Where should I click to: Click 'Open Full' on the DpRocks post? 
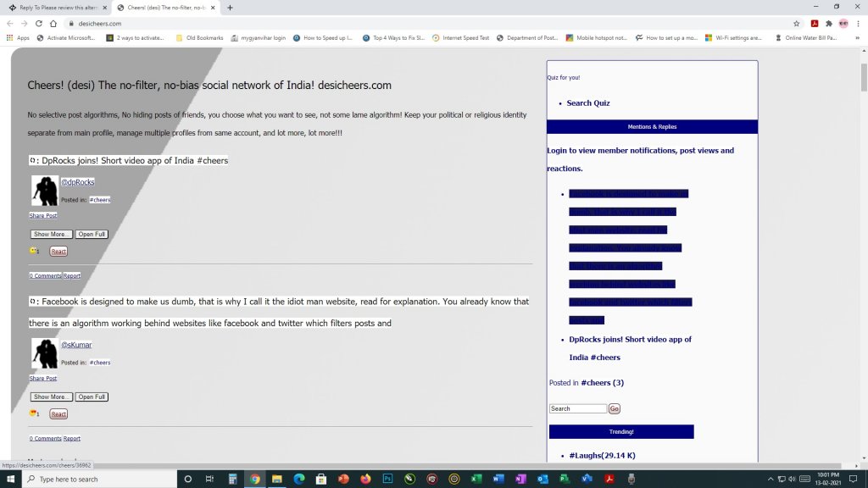92,234
